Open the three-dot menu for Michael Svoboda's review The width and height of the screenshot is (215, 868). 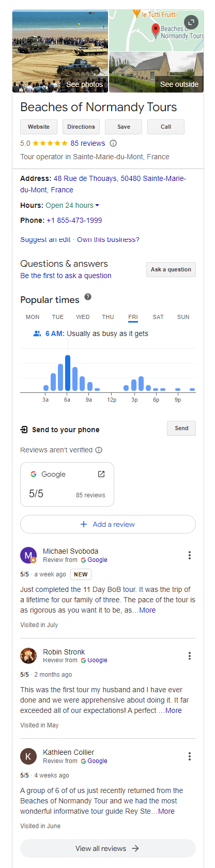click(x=190, y=555)
